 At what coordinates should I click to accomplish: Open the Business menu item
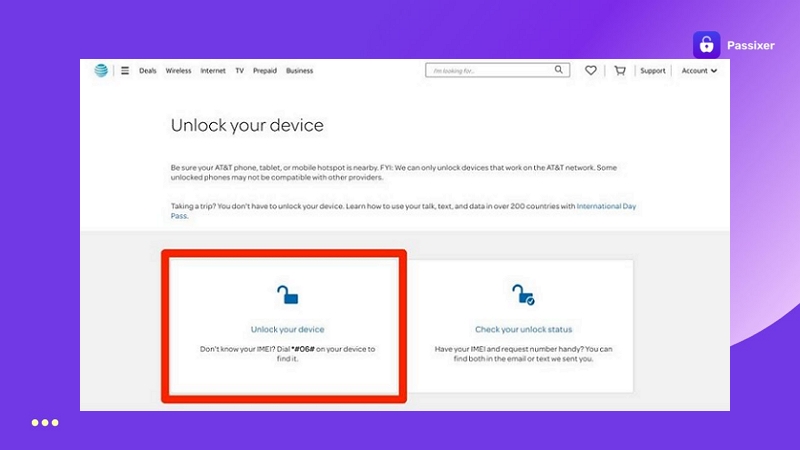[x=299, y=71]
